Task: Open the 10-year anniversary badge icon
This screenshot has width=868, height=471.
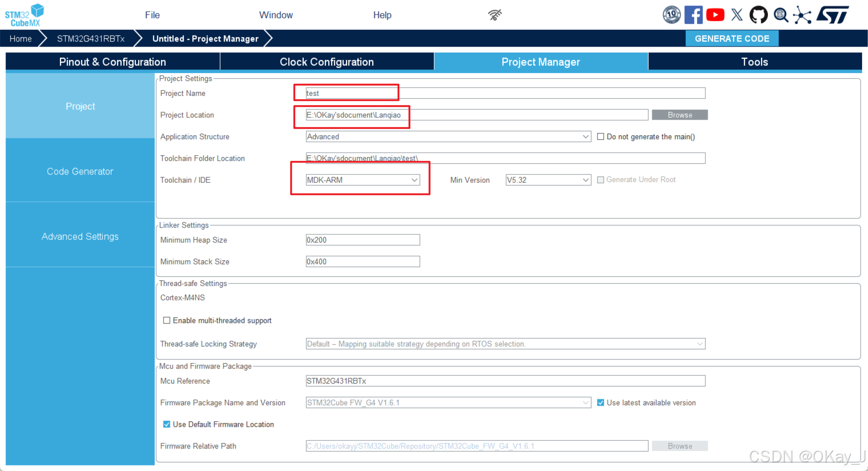Action: (672, 15)
